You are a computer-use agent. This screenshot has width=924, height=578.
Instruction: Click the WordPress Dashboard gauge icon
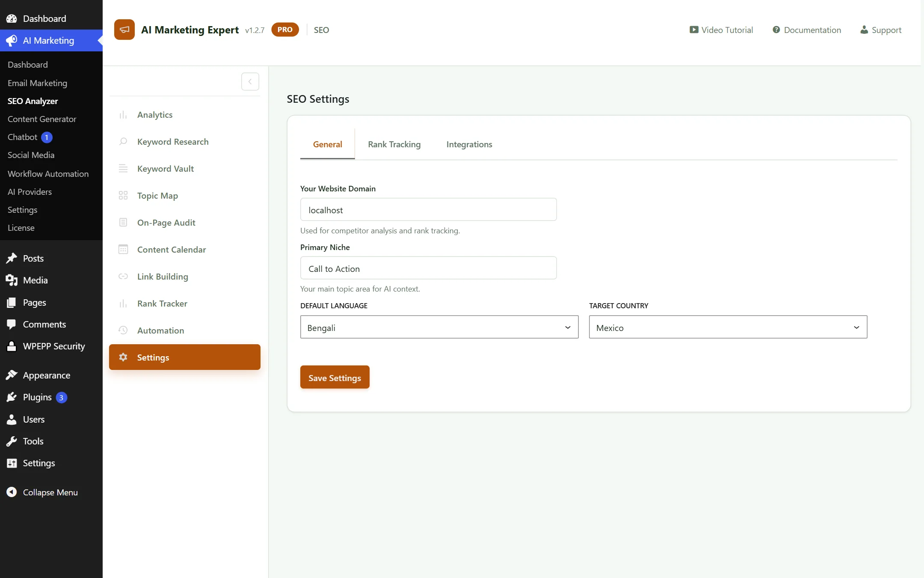pos(12,18)
